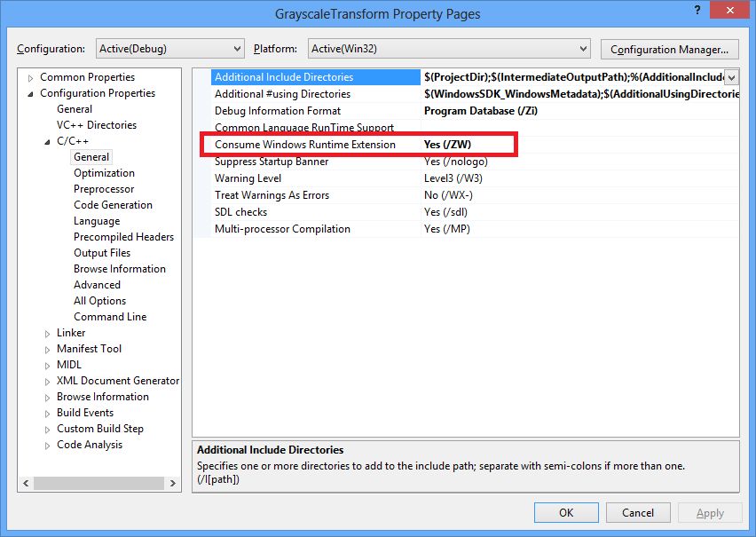Click the OK button
The image size is (756, 537).
566,512
